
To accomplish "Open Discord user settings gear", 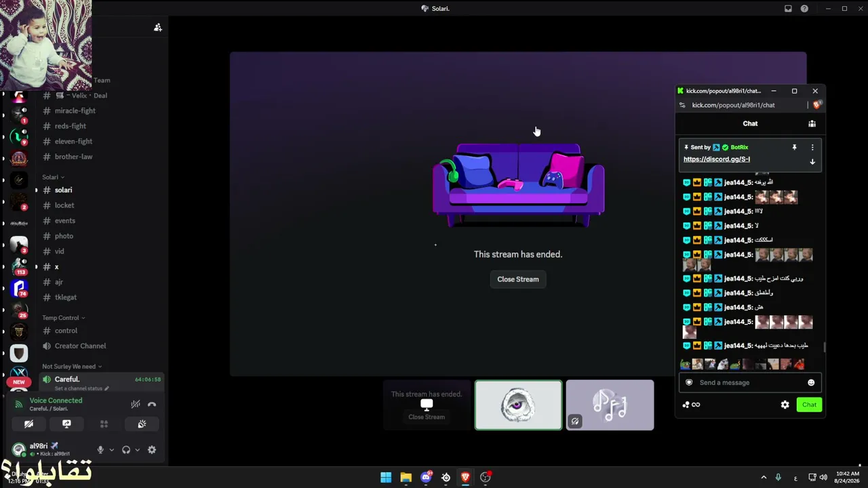I will click(152, 449).
